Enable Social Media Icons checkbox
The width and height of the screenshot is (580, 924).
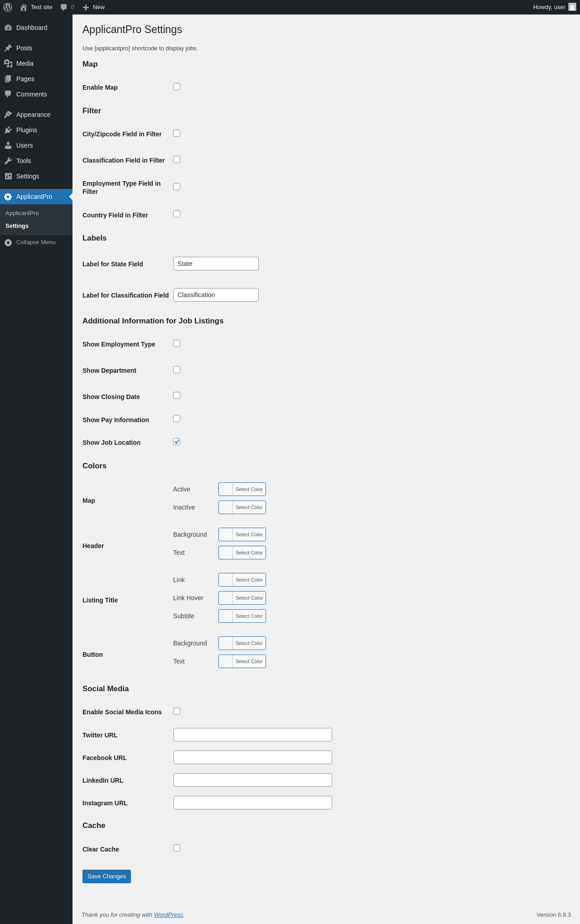pyautogui.click(x=177, y=711)
